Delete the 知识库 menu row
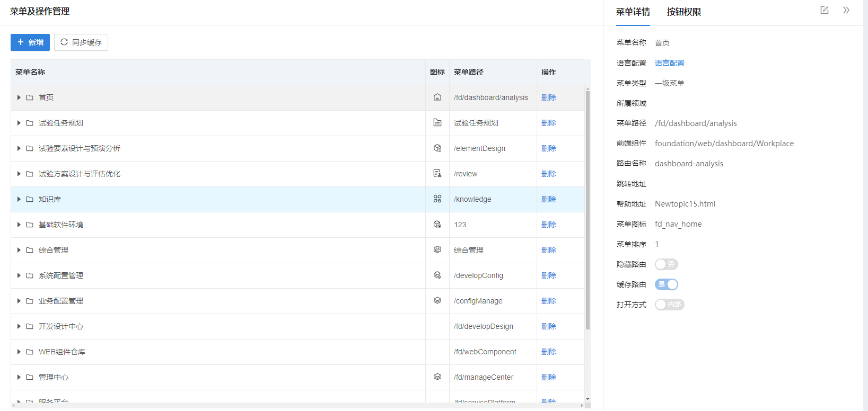Screen dimensions: 868x411 pos(549,199)
